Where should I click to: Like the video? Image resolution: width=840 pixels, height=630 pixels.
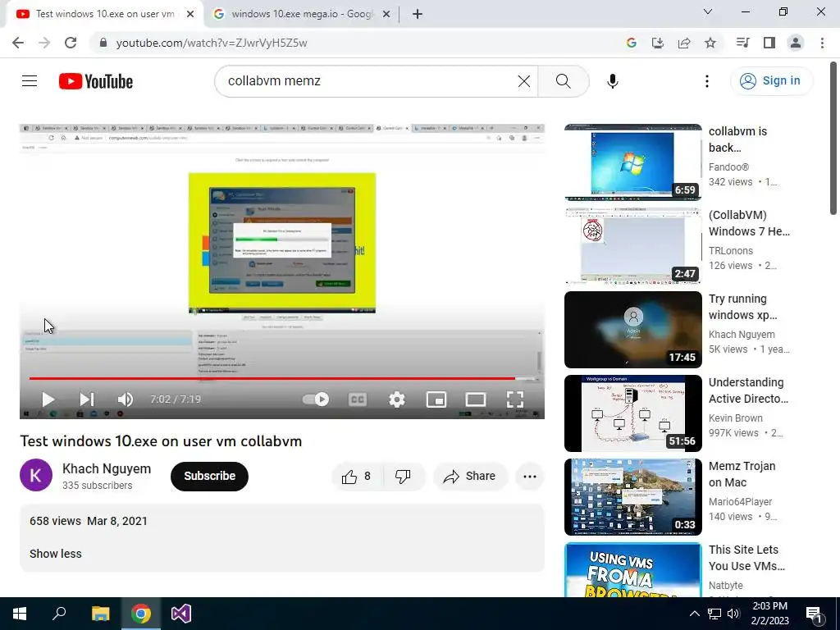point(358,477)
